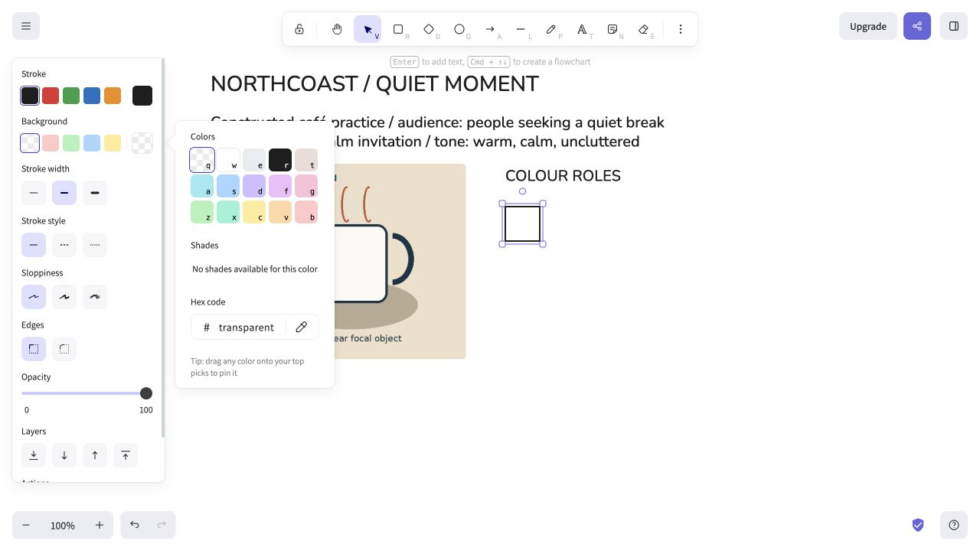Image resolution: width=980 pixels, height=551 pixels.
Task: Toggle the canvas lock tool
Action: (299, 29)
